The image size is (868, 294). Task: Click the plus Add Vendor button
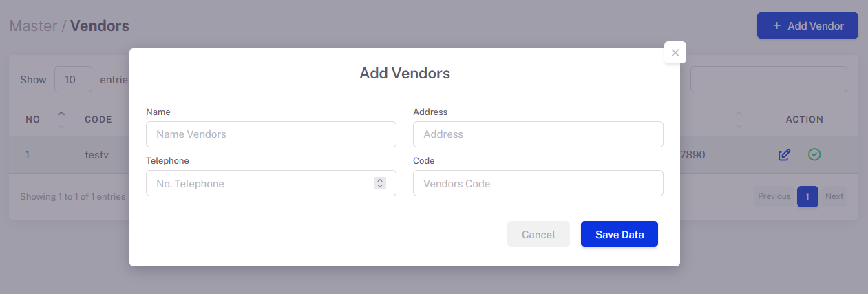click(807, 25)
